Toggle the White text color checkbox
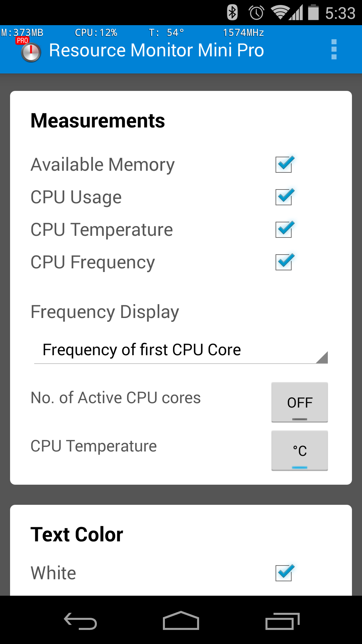The image size is (362, 644). click(x=284, y=573)
